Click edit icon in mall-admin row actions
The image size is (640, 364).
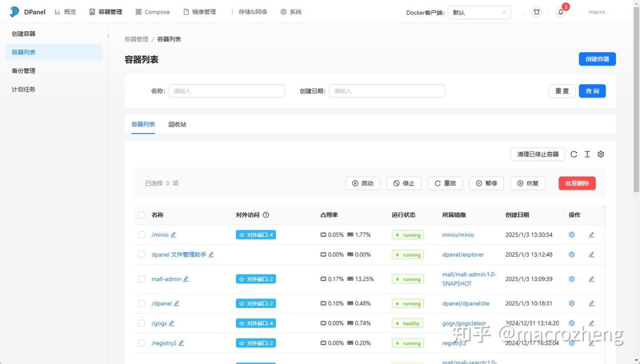591,279
